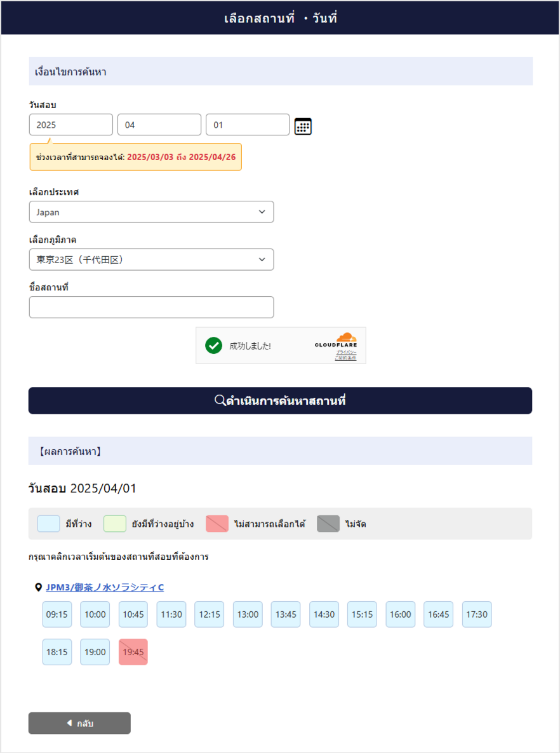Click the 成功しました! verification text
560x753 pixels.
coord(250,346)
